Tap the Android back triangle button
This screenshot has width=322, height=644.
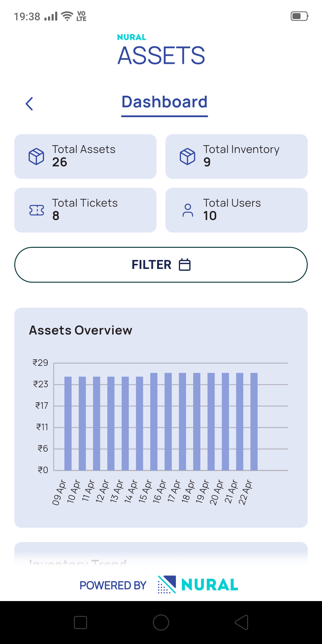coord(241,623)
